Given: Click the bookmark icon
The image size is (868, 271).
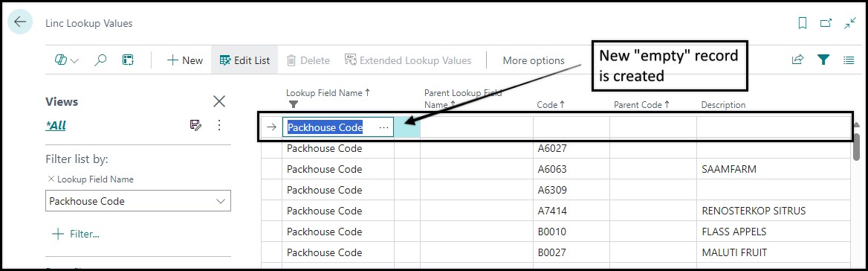Looking at the screenshot, I should pos(802,23).
